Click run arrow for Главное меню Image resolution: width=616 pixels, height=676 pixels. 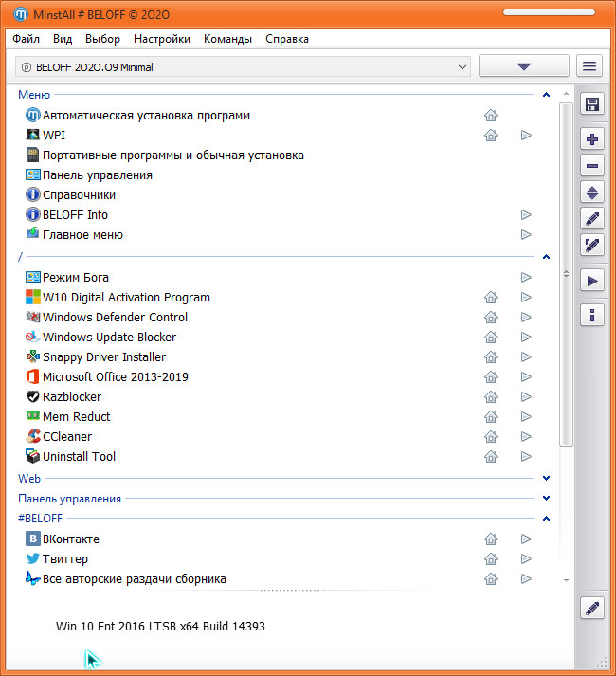click(x=526, y=234)
